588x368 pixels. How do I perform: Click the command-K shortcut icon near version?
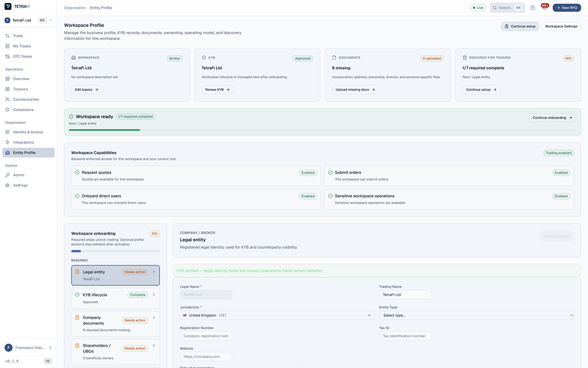point(48,361)
